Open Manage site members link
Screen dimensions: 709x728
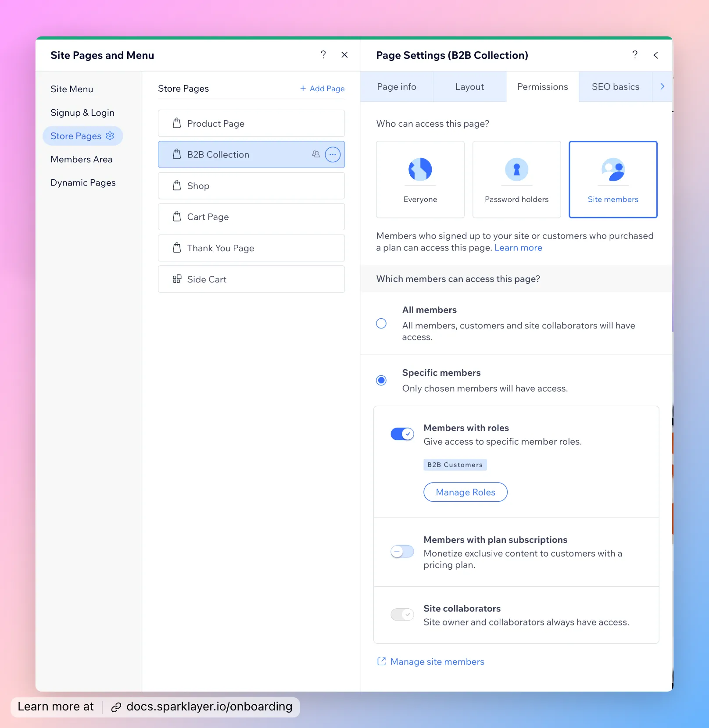pos(437,661)
